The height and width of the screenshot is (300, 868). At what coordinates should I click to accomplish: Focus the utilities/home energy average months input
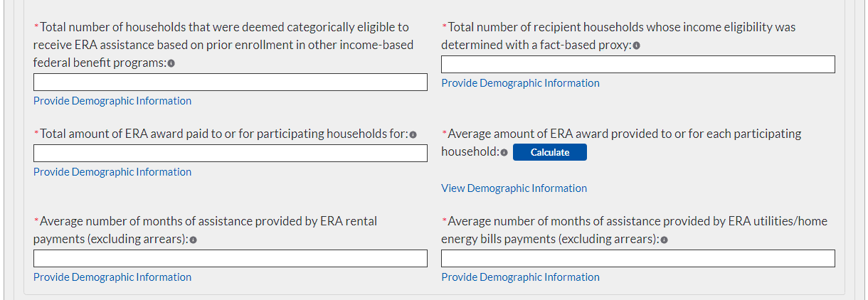click(x=637, y=259)
